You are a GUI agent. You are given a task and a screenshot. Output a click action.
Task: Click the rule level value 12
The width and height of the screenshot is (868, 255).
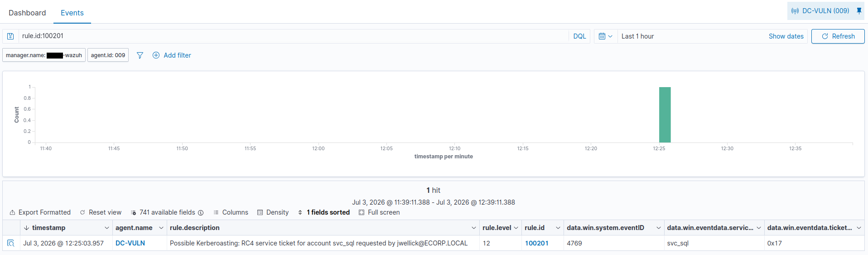(x=486, y=243)
